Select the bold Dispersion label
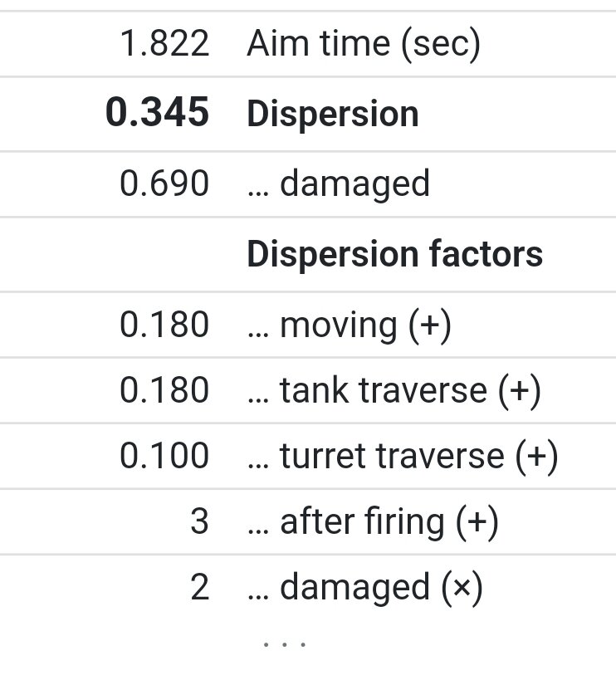The image size is (616, 675). tap(333, 115)
